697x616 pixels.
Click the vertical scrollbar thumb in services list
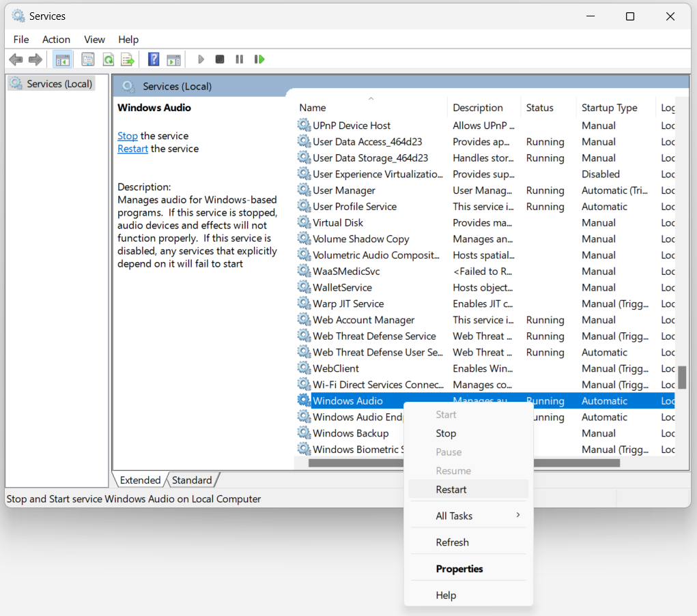(681, 377)
